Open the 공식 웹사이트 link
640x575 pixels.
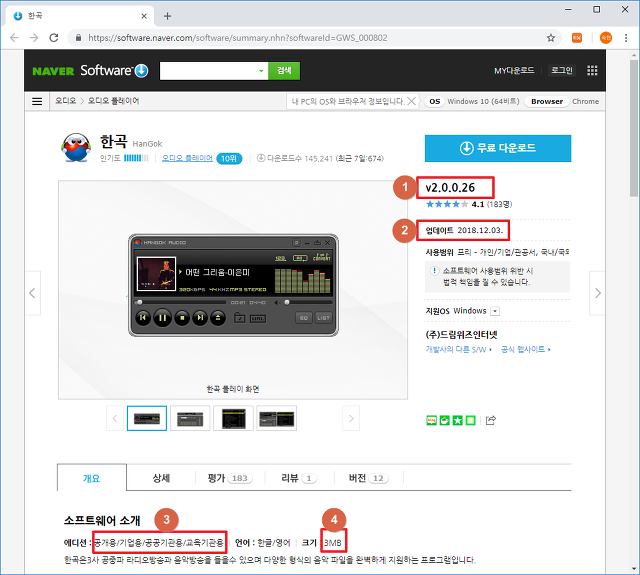(x=526, y=349)
